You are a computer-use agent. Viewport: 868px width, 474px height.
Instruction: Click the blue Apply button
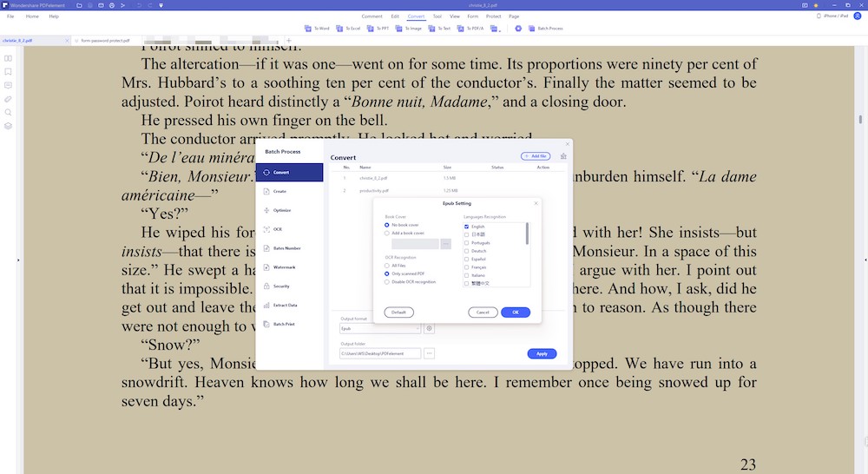coord(542,353)
